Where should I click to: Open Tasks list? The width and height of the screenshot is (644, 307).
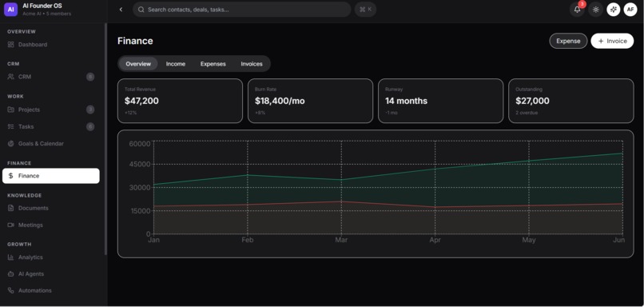coord(51,126)
